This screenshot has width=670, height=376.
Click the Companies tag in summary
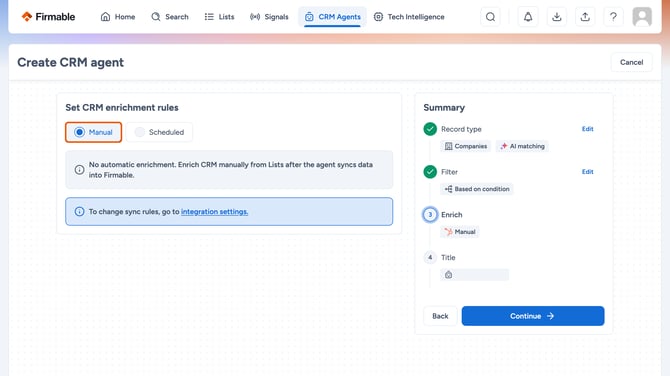[x=466, y=146]
